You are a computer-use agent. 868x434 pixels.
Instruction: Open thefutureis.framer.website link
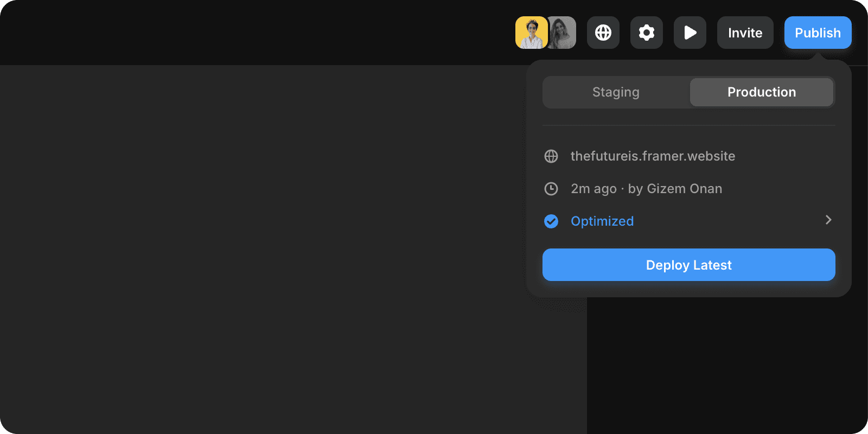[x=653, y=156]
